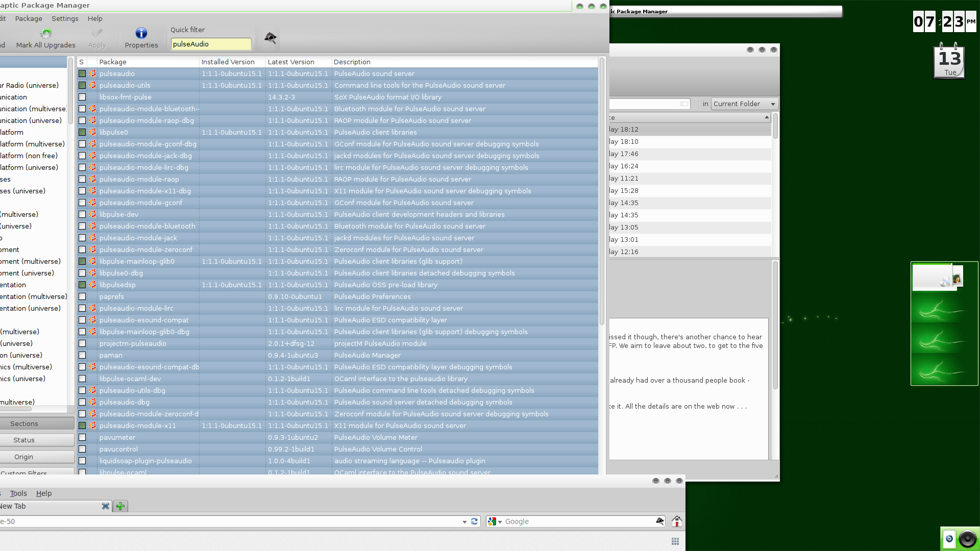Screen dimensions: 980x551
Task: Open a new browser tab with green plus
Action: pos(120,506)
